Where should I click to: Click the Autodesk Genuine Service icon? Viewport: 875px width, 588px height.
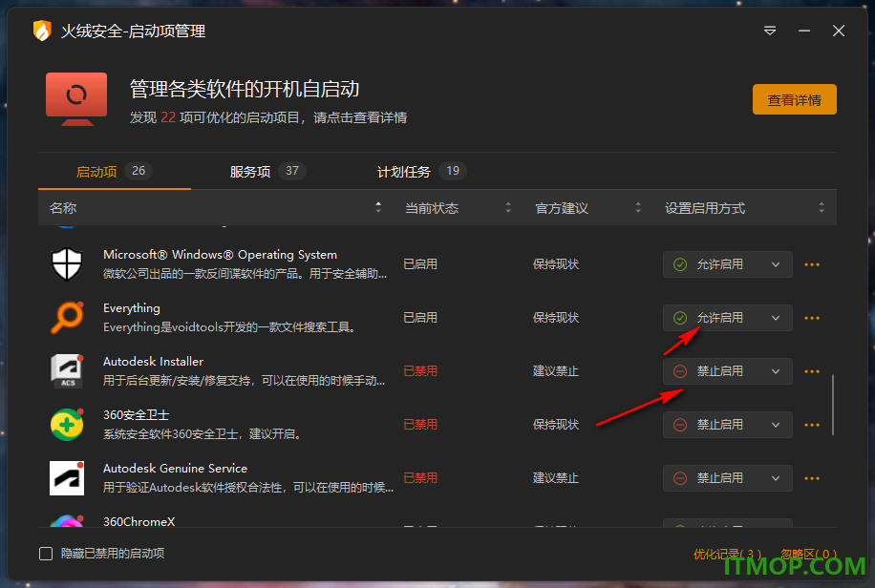(67, 478)
